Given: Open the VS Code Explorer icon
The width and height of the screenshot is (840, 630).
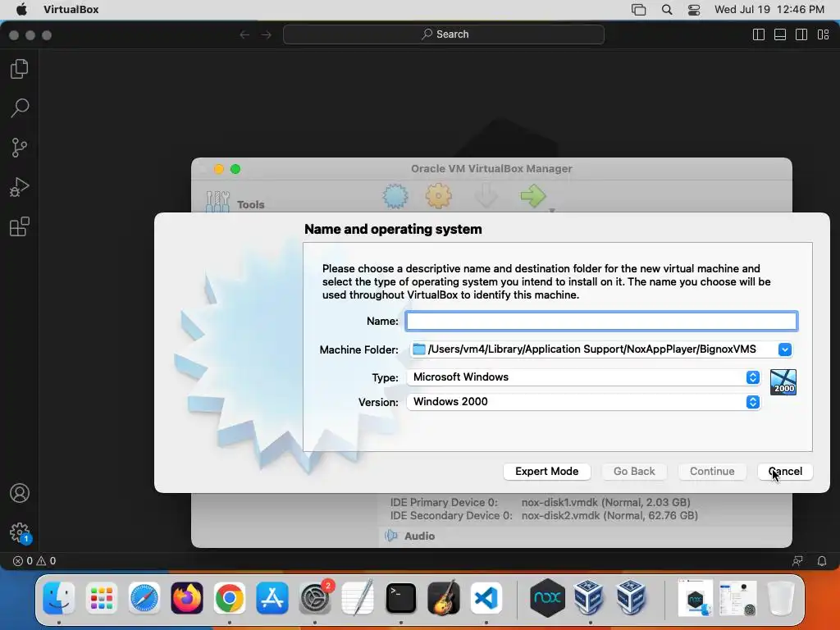Looking at the screenshot, I should coord(20,69).
